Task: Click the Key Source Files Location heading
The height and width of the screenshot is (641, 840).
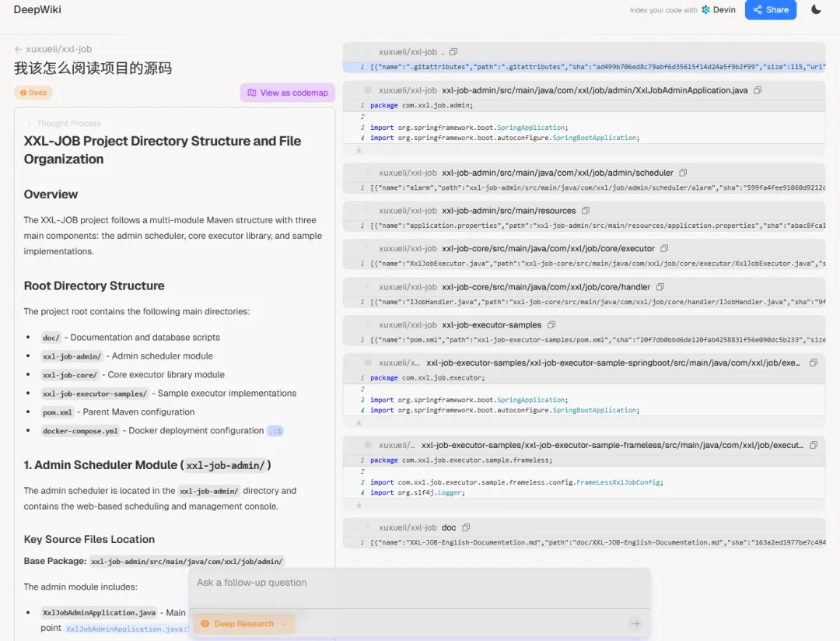Action: [89, 540]
